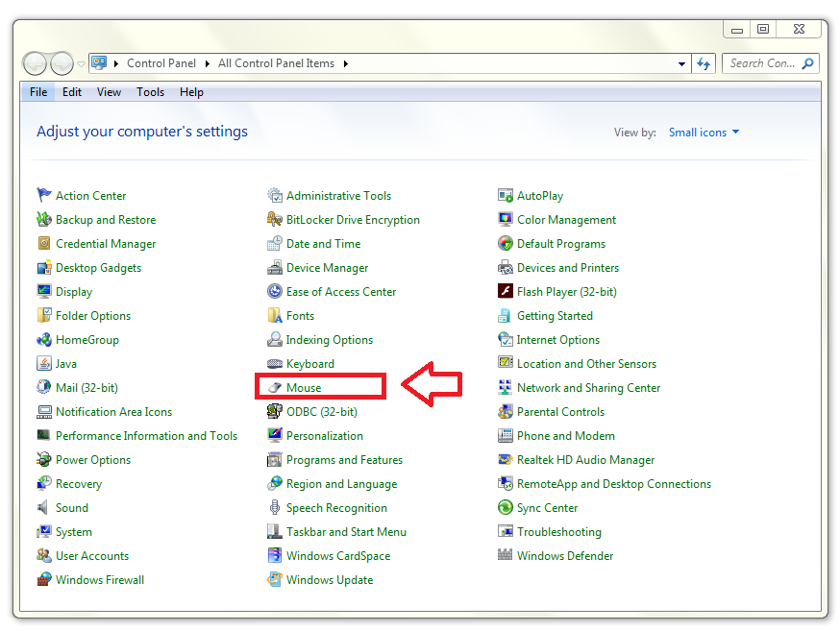
Task: Open the Troubleshooting link
Action: tap(558, 531)
